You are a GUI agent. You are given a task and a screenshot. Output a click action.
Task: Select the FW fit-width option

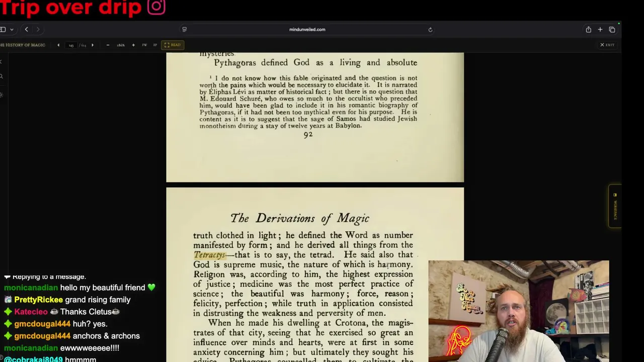tap(144, 45)
